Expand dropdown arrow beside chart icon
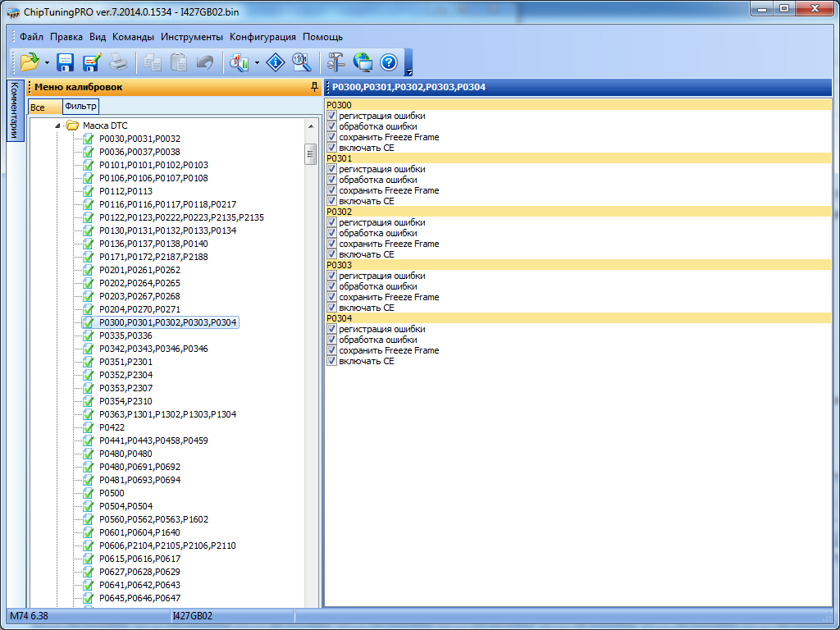The height and width of the screenshot is (630, 840). pos(257,62)
